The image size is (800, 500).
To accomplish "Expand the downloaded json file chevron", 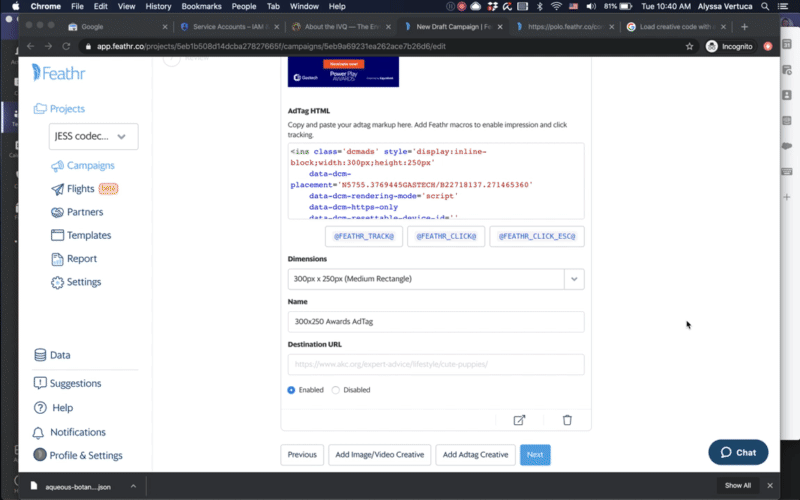I will coord(133,486).
